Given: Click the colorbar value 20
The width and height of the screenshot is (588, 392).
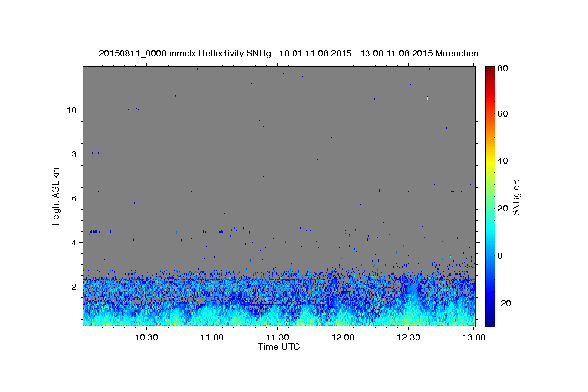Looking at the screenshot, I should [504, 208].
